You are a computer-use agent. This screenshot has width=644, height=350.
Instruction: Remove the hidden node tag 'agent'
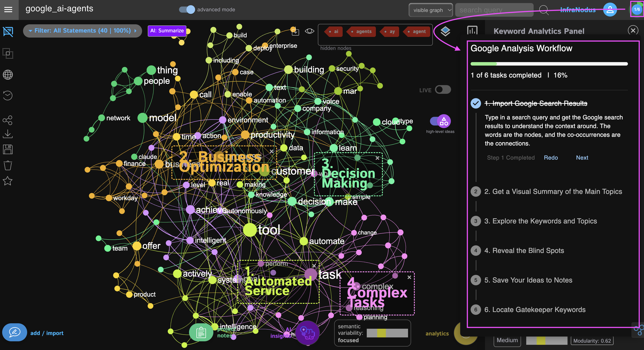[417, 31]
